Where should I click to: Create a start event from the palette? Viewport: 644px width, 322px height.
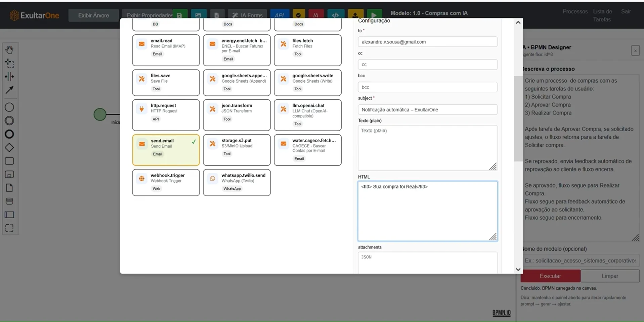click(9, 107)
